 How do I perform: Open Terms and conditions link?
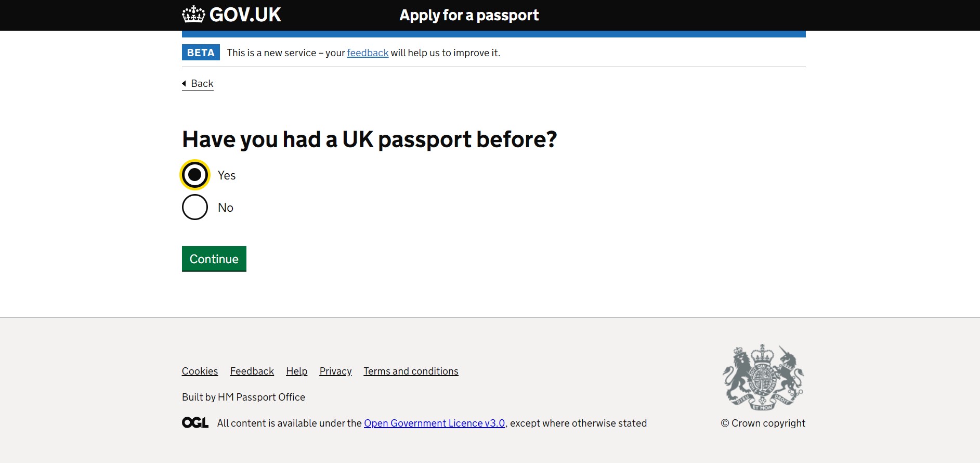coord(411,371)
